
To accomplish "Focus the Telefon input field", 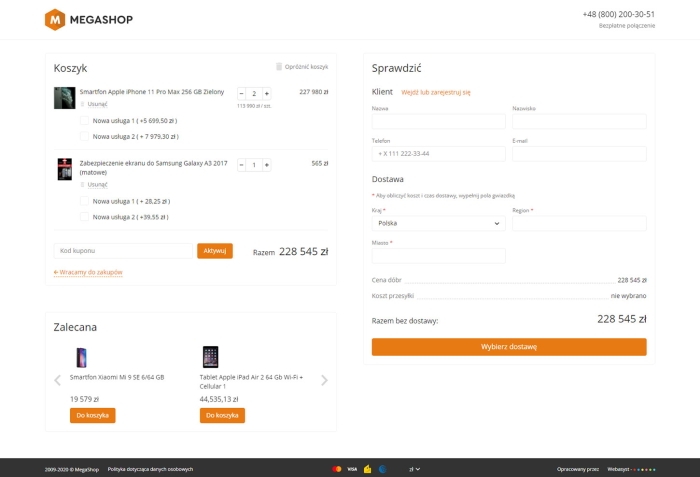I will coord(438,154).
